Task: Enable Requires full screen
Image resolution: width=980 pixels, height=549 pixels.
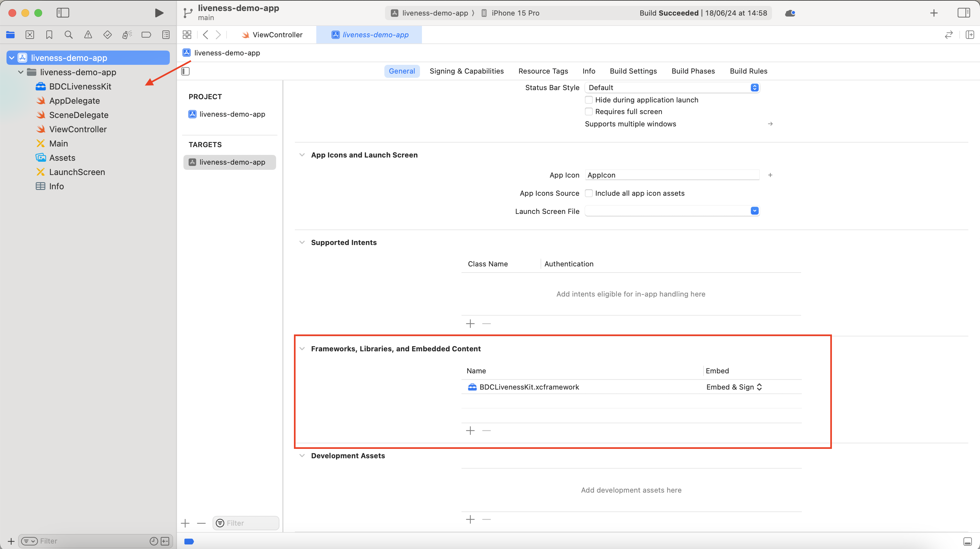Action: pos(589,111)
